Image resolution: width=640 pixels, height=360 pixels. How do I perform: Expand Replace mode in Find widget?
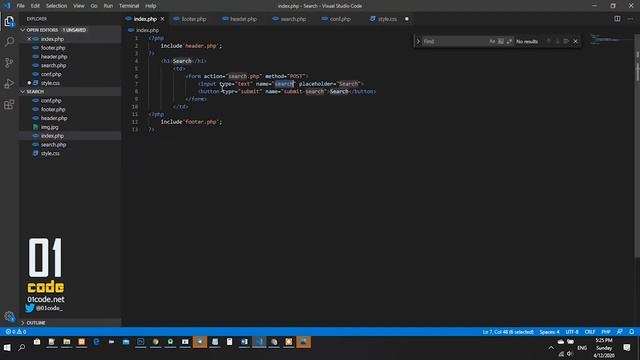coord(418,41)
